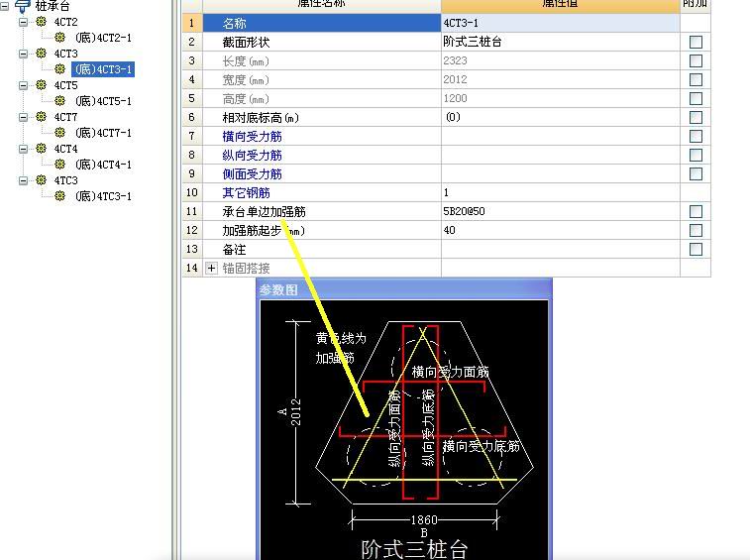Select the 4CT2 parent label
The width and height of the screenshot is (750, 560).
[x=65, y=22]
